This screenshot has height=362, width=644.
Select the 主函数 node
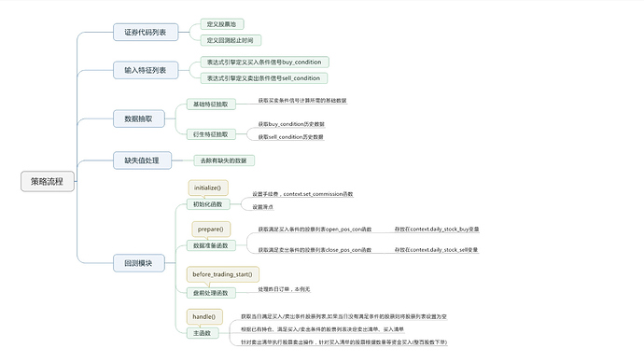pos(203,333)
